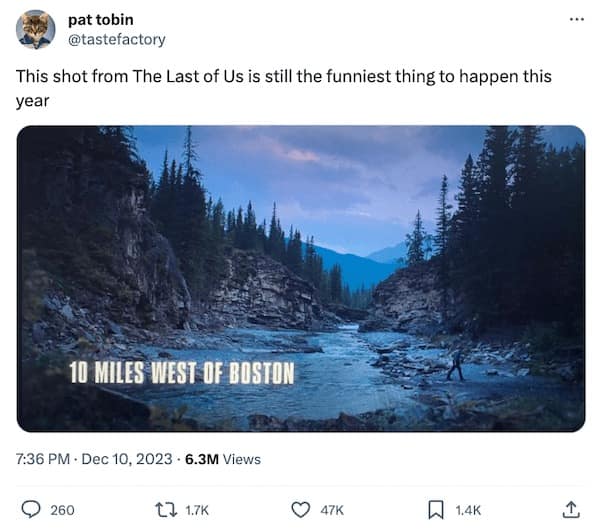Viewport: 600px width, 530px height.
Task: Click the reply speech bubble icon
Action: pos(30,509)
